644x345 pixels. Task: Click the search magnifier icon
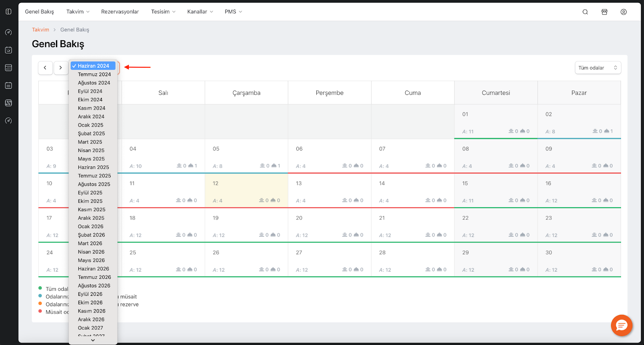tap(585, 12)
